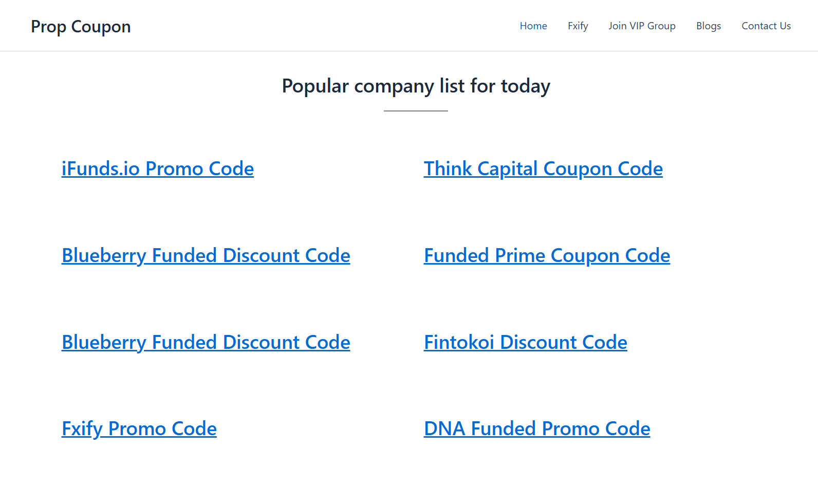This screenshot has width=818, height=504.
Task: Open the Fintokoi Discount Code page
Action: (x=525, y=342)
